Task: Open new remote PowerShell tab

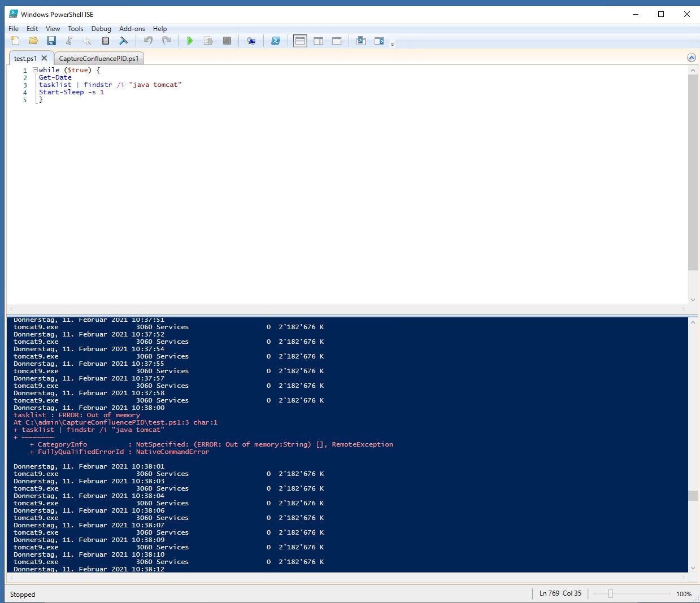Action: click(251, 41)
